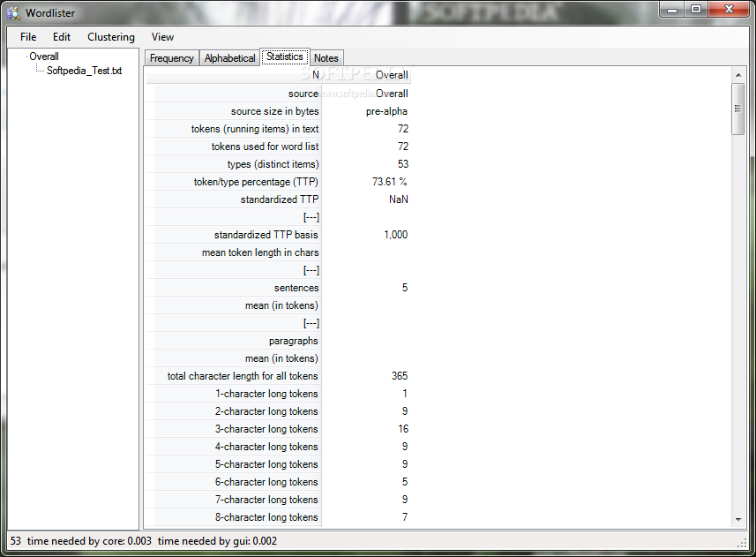
Task: Click the '1,000' value cell
Action: pyautogui.click(x=395, y=235)
